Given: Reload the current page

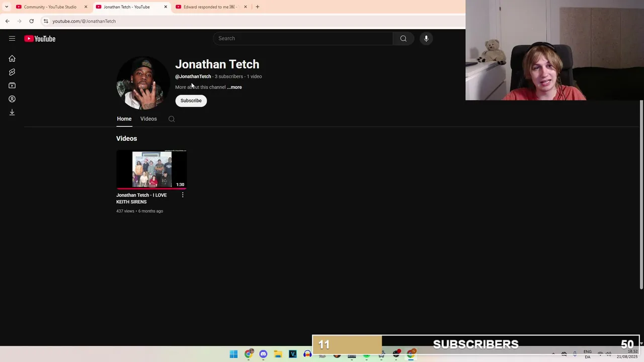Looking at the screenshot, I should pyautogui.click(x=31, y=21).
